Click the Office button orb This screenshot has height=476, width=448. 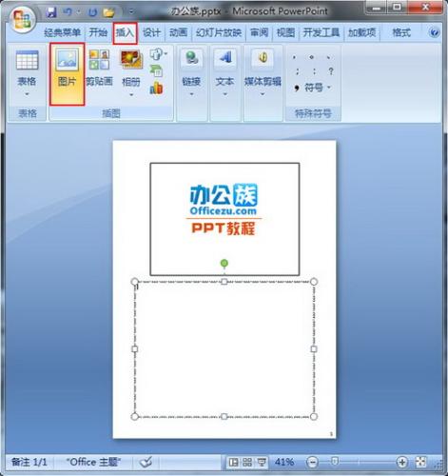point(22,20)
